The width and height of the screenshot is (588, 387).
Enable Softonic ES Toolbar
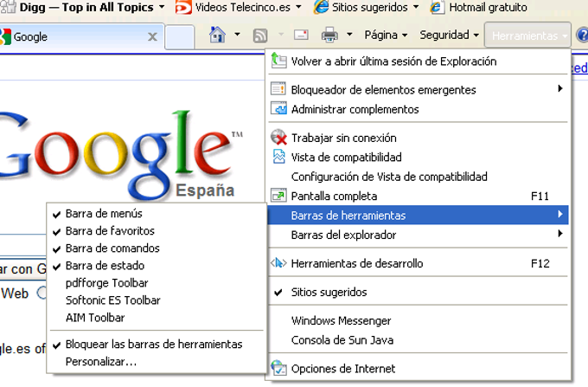click(x=157, y=300)
